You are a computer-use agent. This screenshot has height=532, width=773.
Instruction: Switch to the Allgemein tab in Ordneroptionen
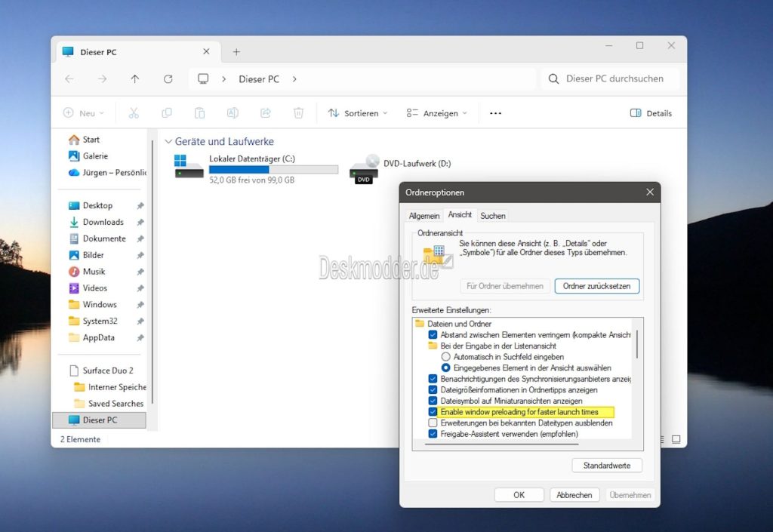[423, 215]
